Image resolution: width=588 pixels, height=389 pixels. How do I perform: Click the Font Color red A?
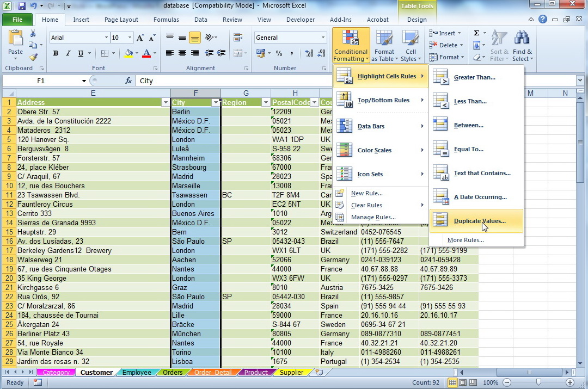[x=146, y=53]
